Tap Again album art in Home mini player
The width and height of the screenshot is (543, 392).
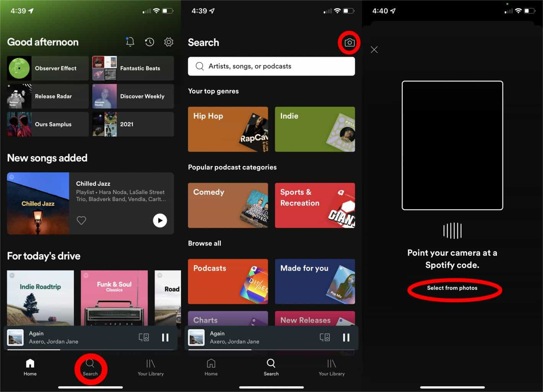pyautogui.click(x=15, y=337)
